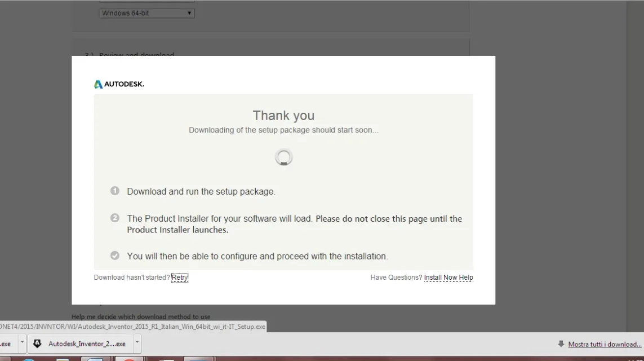
Task: Click the text 'Download and run the setup package.'
Action: pyautogui.click(x=201, y=192)
